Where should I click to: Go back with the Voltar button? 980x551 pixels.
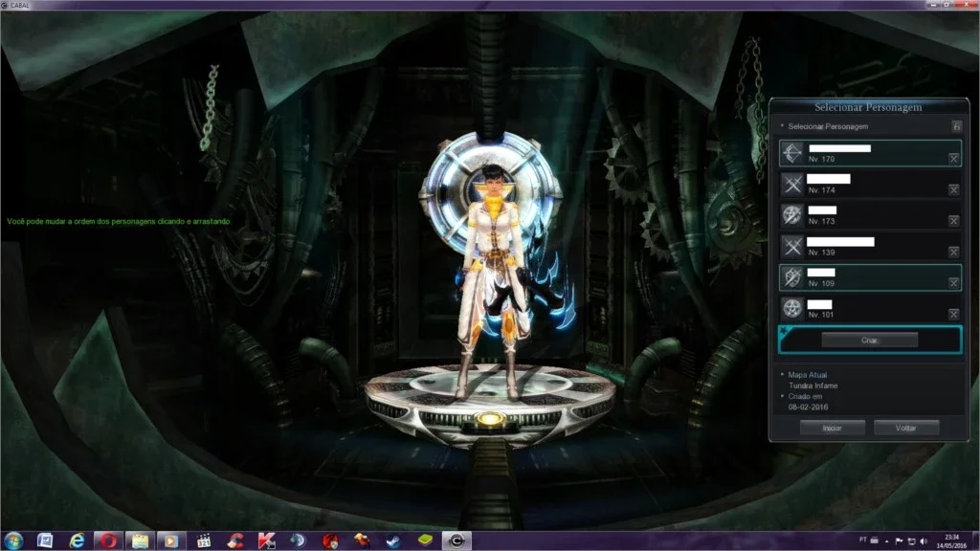click(905, 428)
